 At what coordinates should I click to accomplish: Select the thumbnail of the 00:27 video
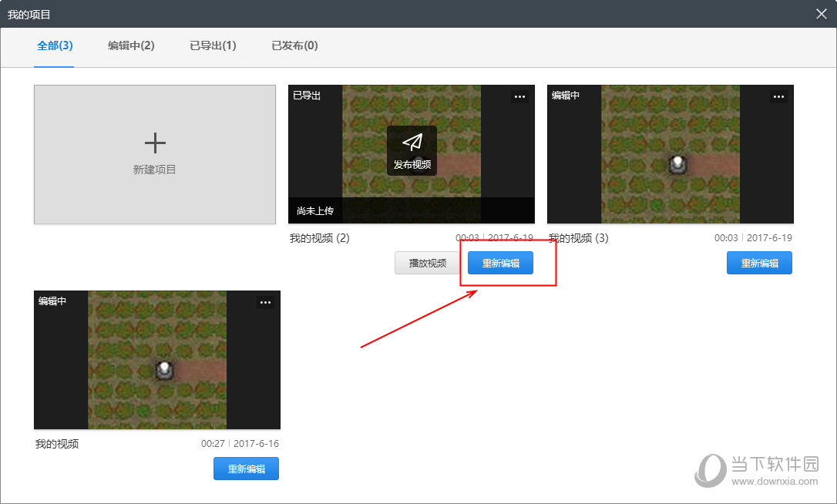click(x=156, y=360)
